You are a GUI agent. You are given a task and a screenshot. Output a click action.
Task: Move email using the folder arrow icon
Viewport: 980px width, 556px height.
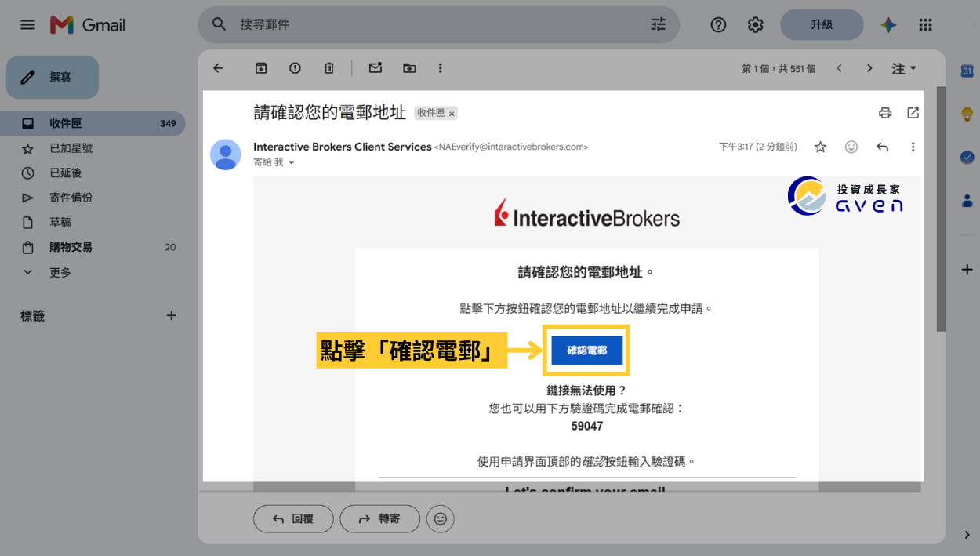click(409, 68)
